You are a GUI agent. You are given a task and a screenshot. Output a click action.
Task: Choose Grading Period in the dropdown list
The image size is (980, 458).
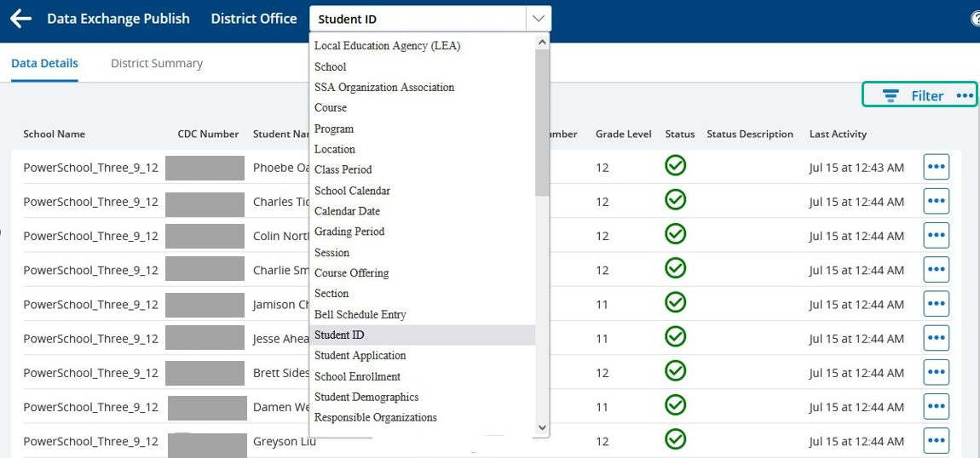(x=349, y=232)
